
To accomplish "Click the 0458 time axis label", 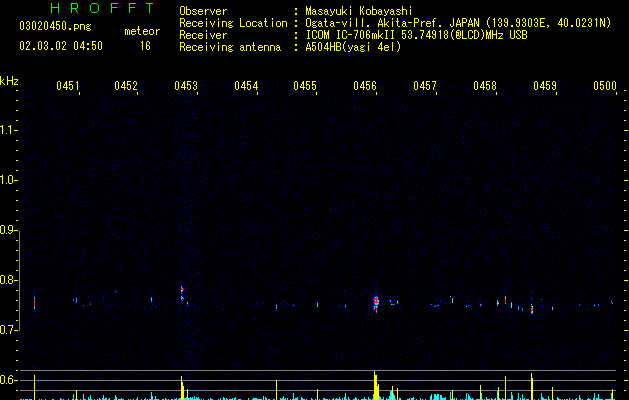I will click(485, 85).
